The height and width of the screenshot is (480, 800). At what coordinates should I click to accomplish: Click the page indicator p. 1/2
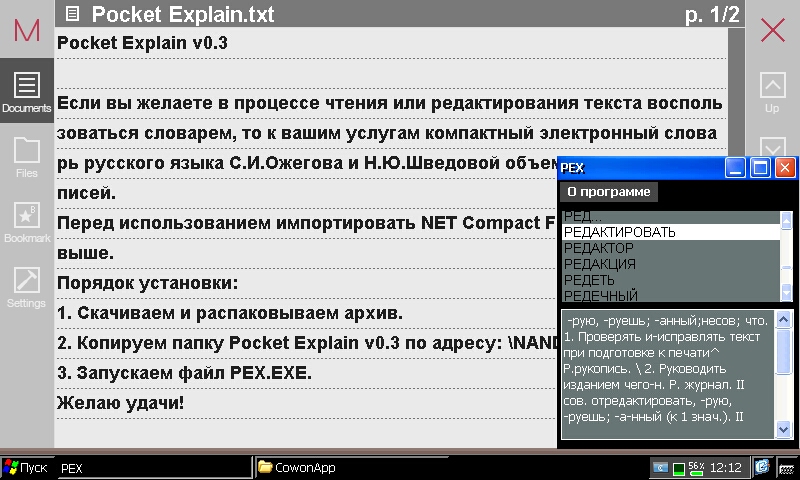pos(712,14)
